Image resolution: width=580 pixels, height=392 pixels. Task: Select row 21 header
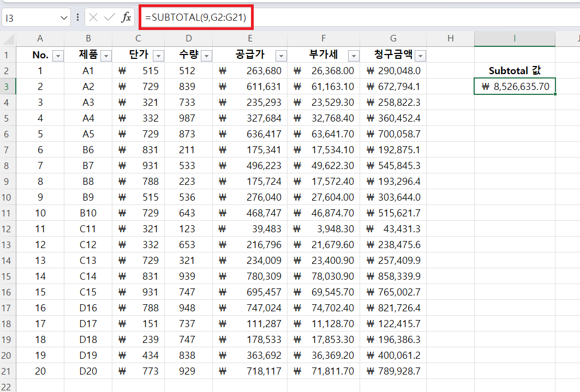click(7, 371)
